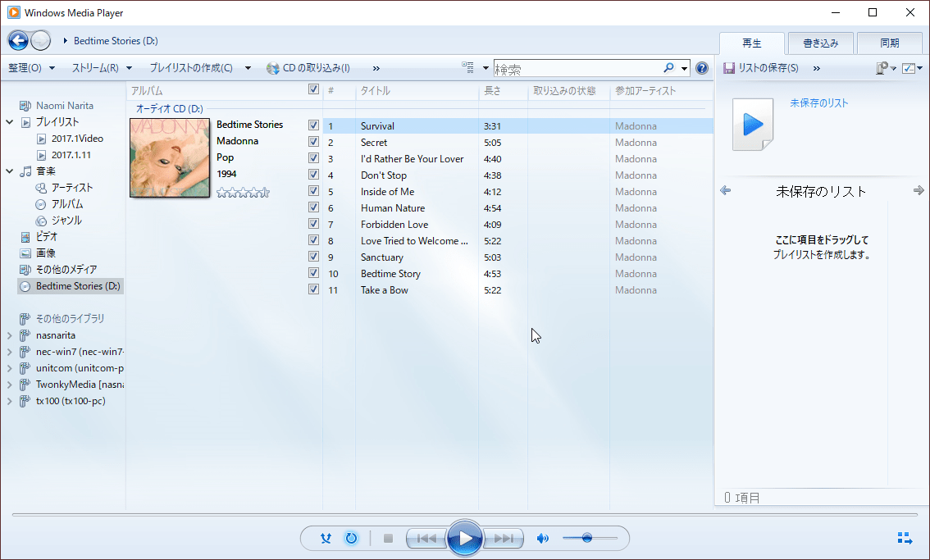
Task: Uncheck I'd Rather Be Your Lover checkbox
Action: (x=314, y=158)
